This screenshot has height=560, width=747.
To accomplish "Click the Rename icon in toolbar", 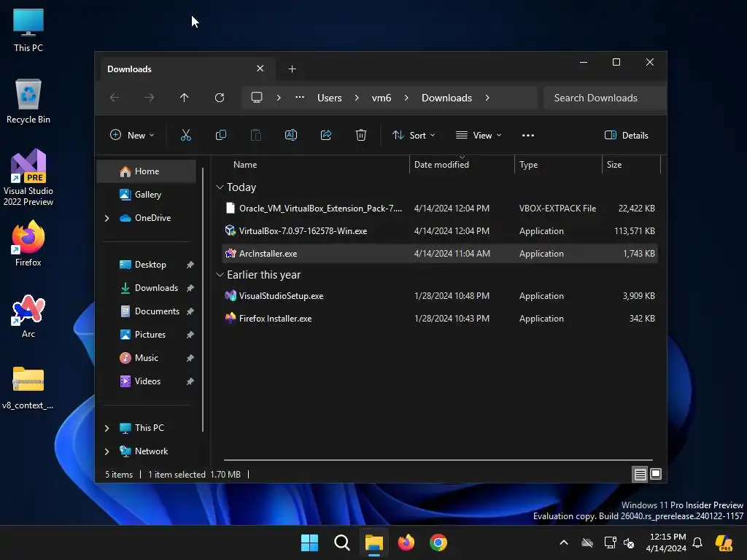I will click(290, 135).
